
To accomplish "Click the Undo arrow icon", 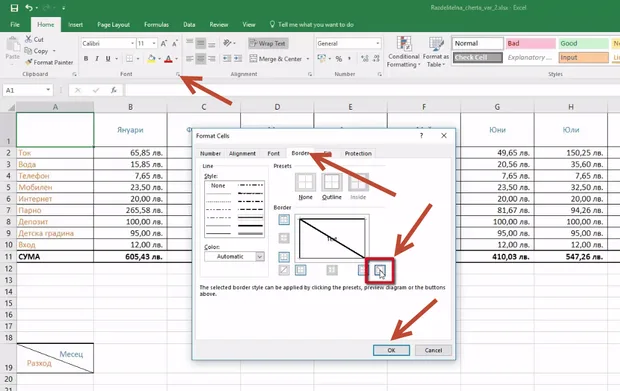I will 29,8.
